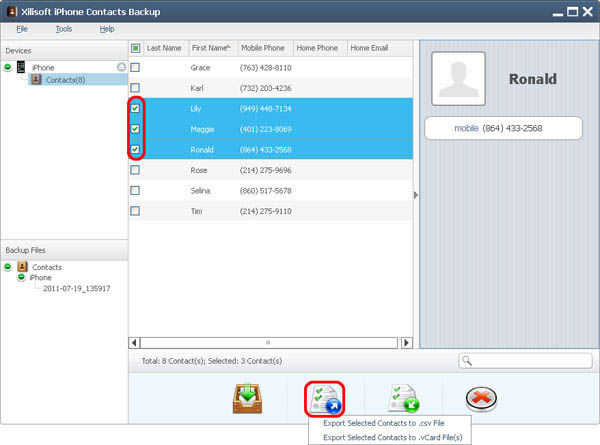Click Karl's number (732) 203-4236
This screenshot has height=445, width=600.
pos(266,88)
